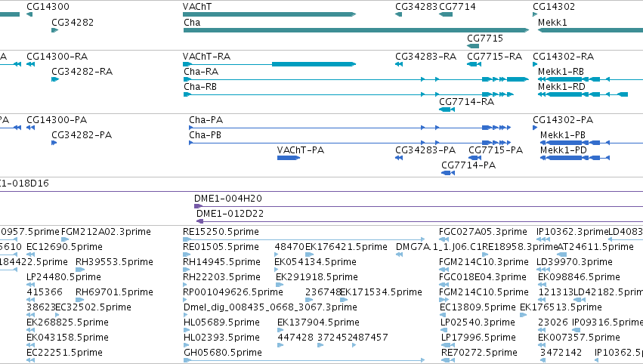Click the EK137904.5prime EST label

click(x=318, y=322)
